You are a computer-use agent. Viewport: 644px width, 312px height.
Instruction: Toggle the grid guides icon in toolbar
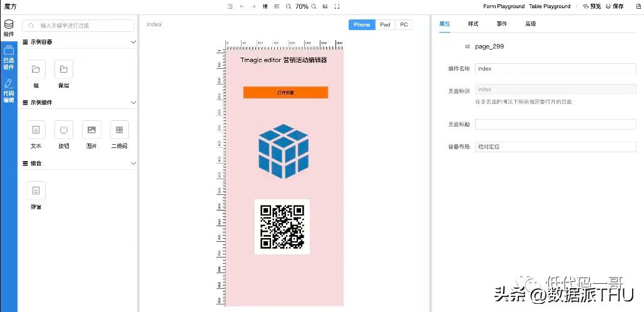point(265,6)
